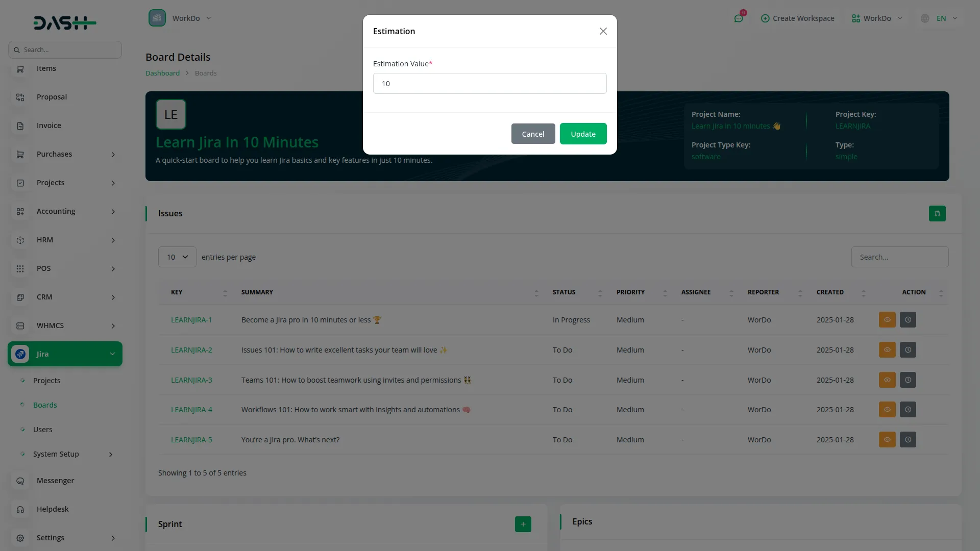Click the Update button

583,134
